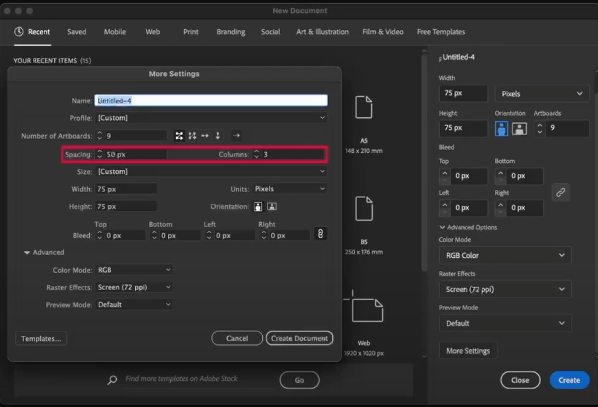Open the Color Mode RGB dropdown
The image size is (598, 407).
click(134, 270)
